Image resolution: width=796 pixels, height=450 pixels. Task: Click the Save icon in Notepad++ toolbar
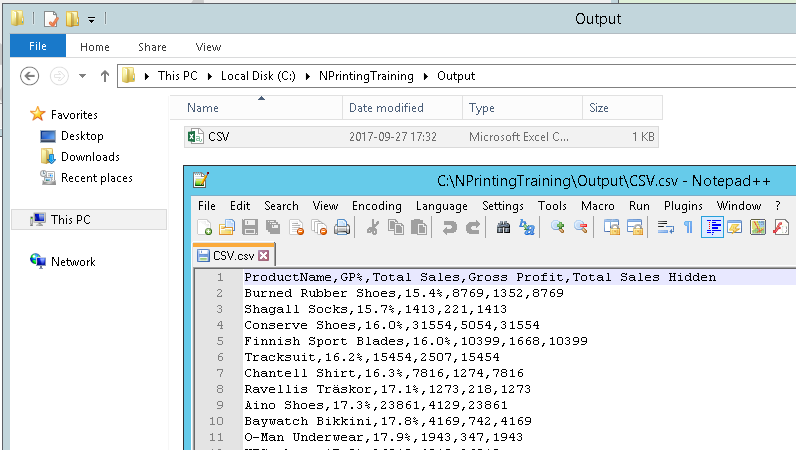pos(250,228)
